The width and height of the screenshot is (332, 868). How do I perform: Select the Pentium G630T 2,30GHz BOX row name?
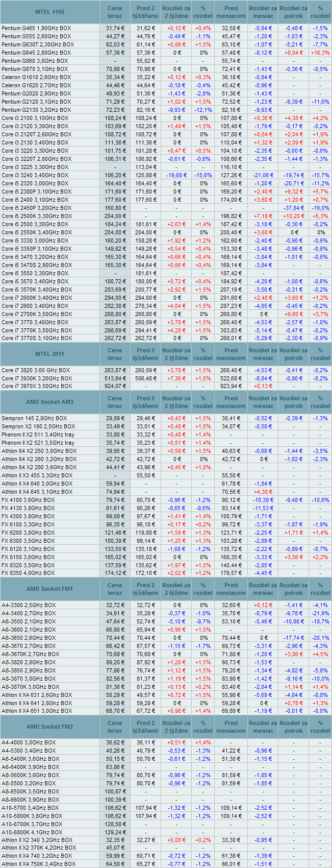[x=38, y=44]
